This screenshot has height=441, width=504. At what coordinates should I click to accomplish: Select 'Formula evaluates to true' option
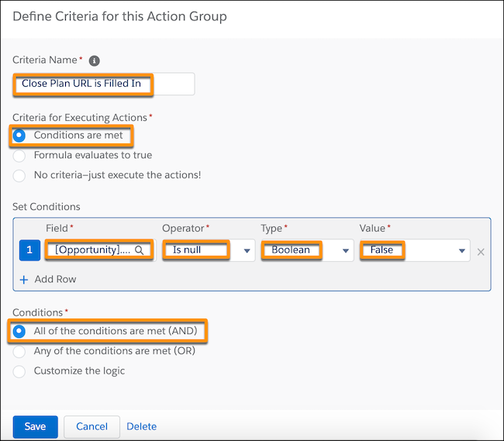(19, 156)
